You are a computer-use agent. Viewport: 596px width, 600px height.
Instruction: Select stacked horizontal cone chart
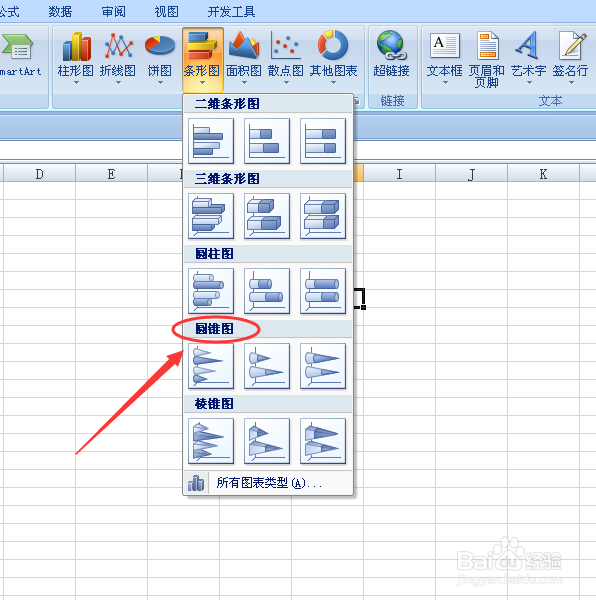click(267, 366)
